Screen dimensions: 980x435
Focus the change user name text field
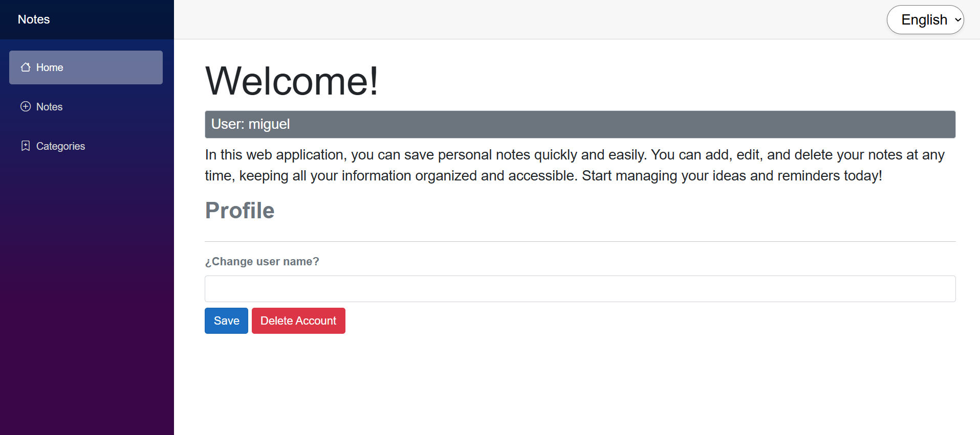tap(580, 289)
